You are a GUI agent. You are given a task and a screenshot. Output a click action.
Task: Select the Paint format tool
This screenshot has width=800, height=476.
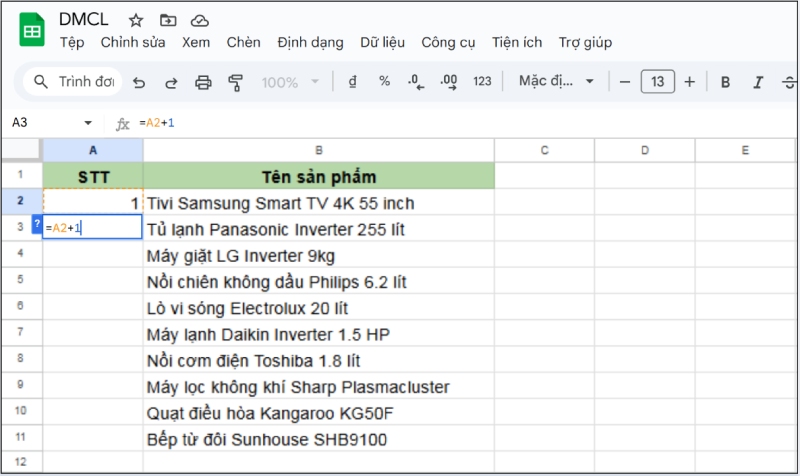tap(235, 82)
